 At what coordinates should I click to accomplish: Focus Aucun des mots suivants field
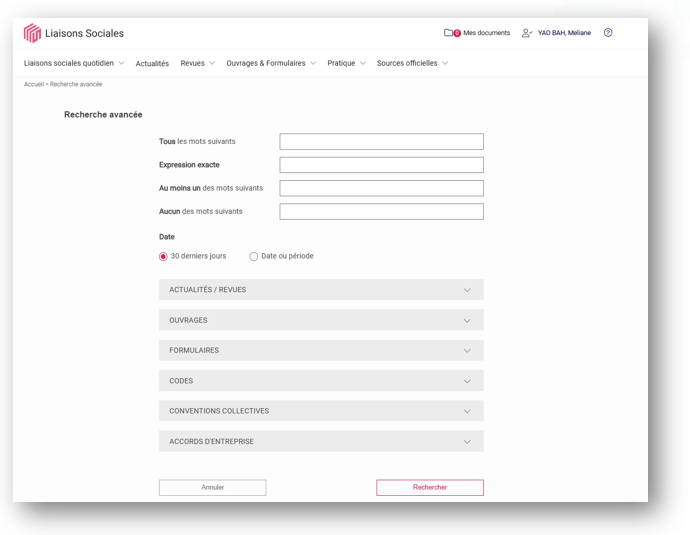(382, 212)
